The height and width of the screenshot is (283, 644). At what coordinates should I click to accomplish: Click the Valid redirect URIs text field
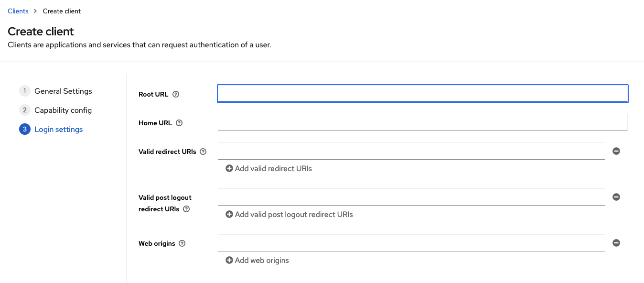[411, 151]
